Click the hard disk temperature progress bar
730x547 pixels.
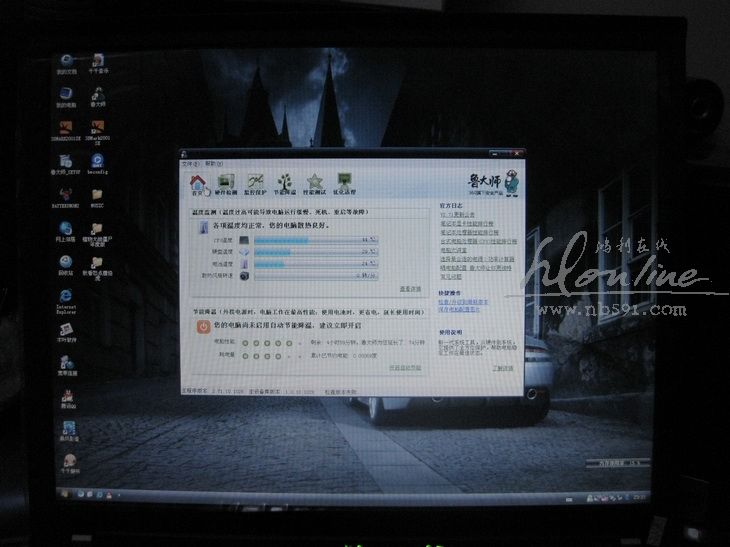pyautogui.click(x=316, y=252)
